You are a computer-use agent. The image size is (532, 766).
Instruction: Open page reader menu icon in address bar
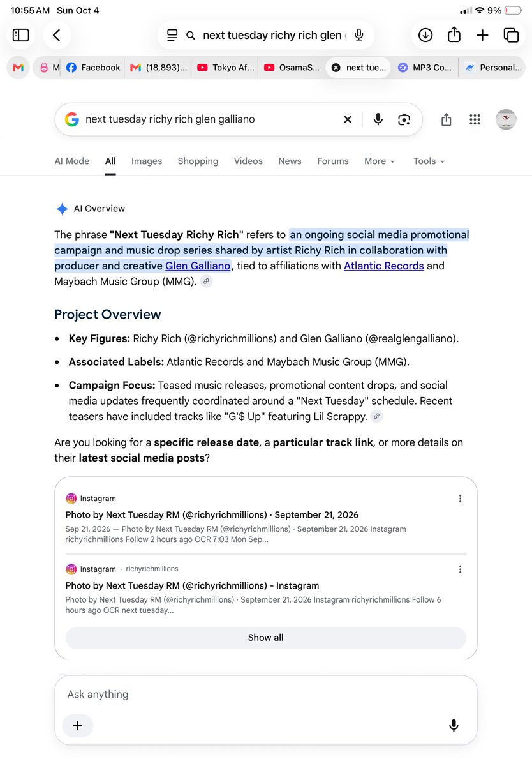click(172, 35)
